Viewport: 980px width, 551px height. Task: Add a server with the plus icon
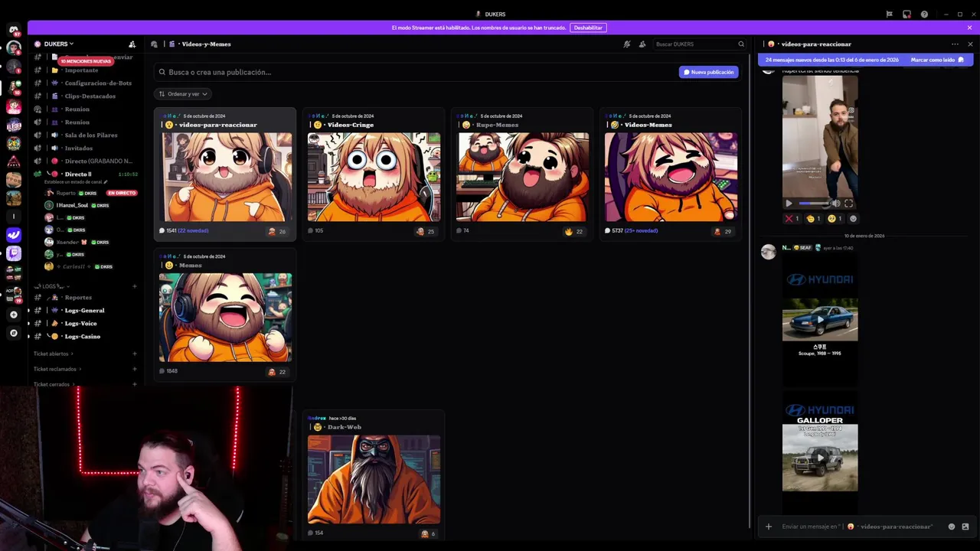coord(13,315)
